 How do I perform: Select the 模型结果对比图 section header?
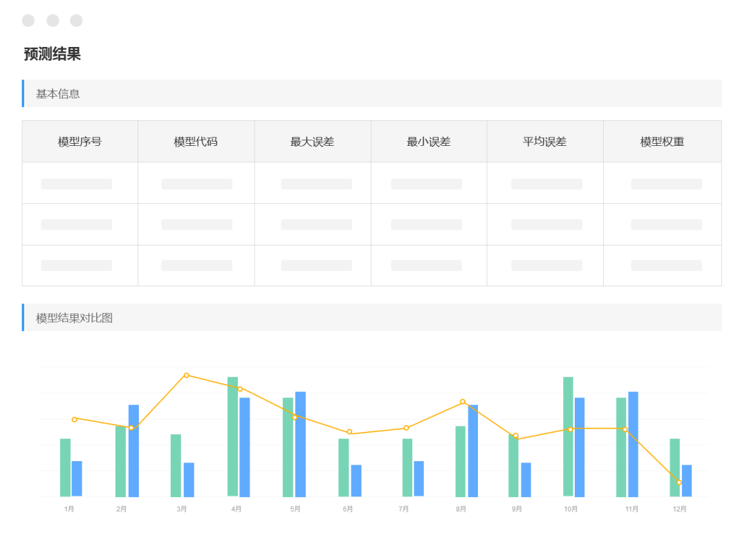[74, 318]
